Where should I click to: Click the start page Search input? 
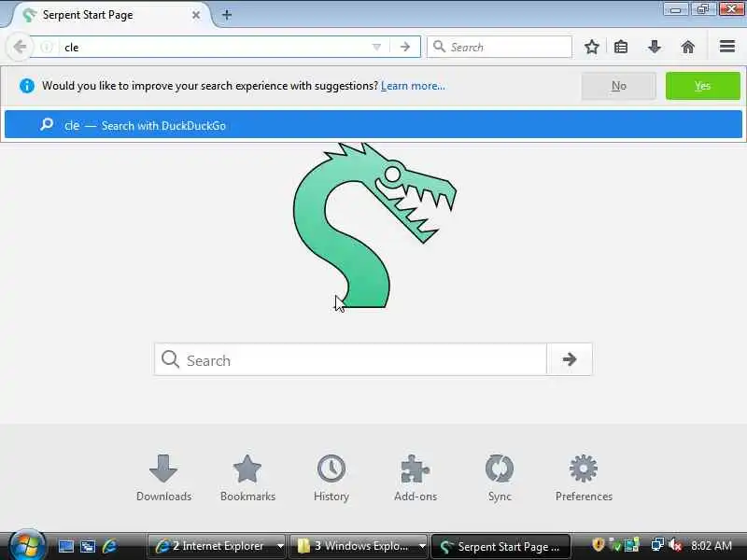click(x=350, y=359)
